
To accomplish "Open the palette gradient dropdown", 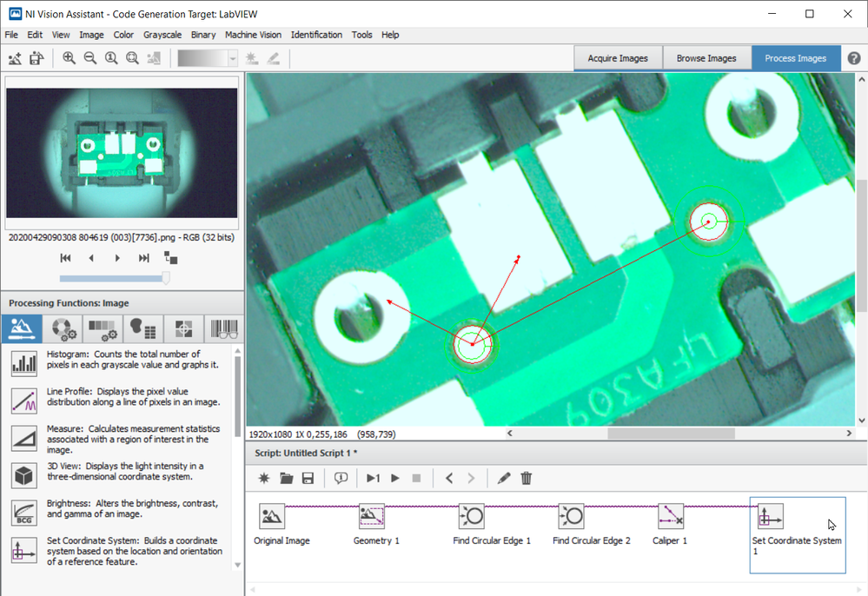I will [233, 58].
